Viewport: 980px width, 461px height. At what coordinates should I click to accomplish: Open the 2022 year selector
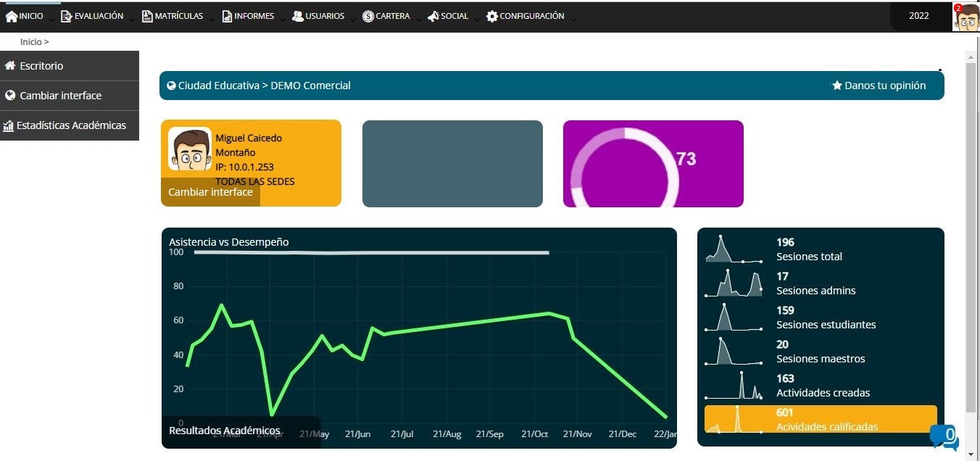pos(919,14)
